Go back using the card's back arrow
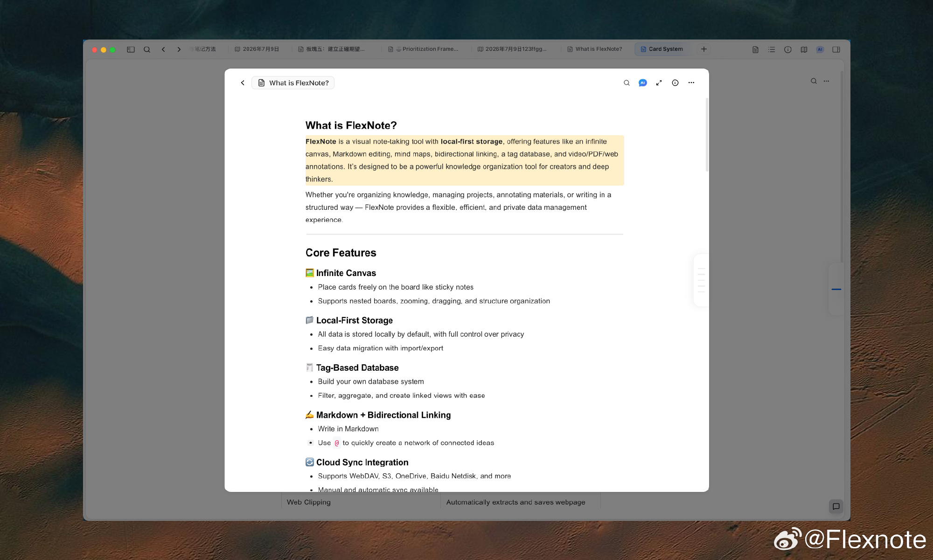The width and height of the screenshot is (933, 560). (x=243, y=83)
